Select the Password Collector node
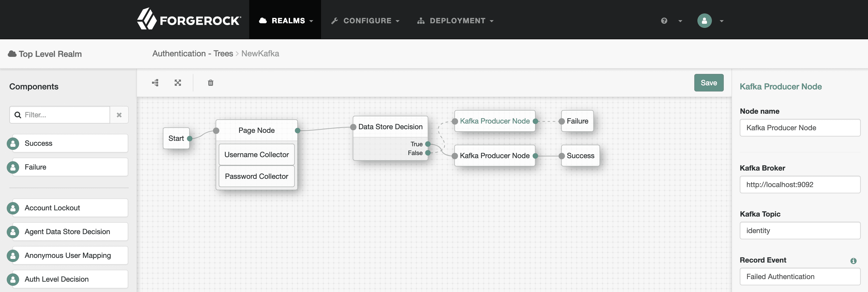Viewport: 868px width, 292px height. [x=256, y=176]
